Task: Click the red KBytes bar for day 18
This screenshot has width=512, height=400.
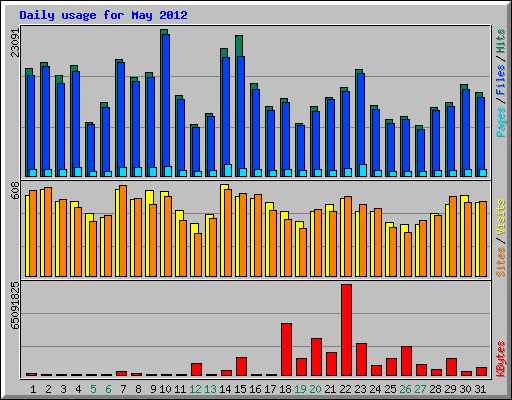Action: [x=286, y=350]
